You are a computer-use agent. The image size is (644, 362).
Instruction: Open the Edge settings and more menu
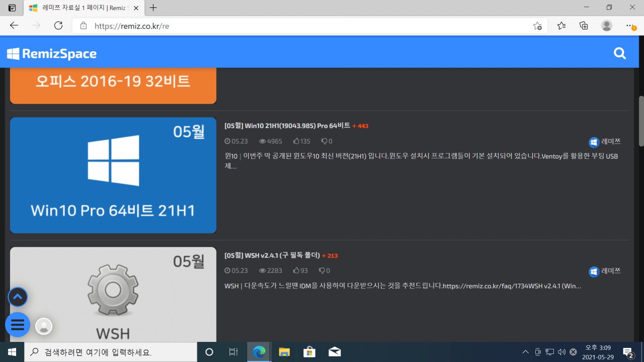tap(630, 26)
